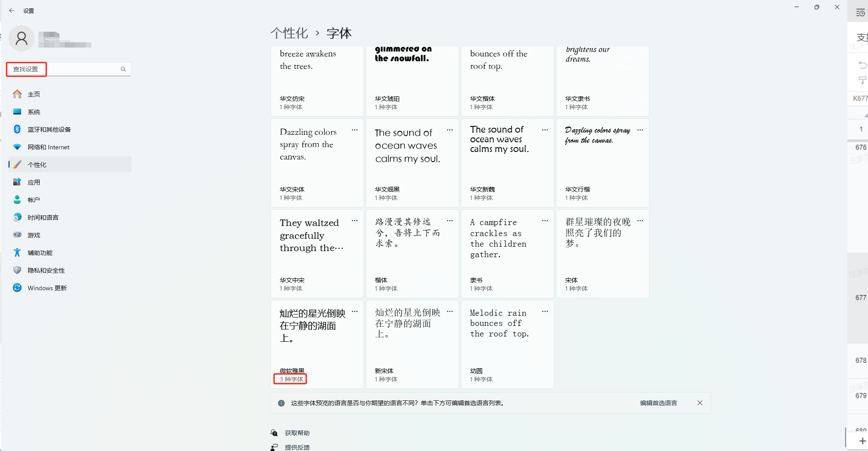868x451 pixels.
Task: Click the search magnifier icon
Action: (x=123, y=69)
